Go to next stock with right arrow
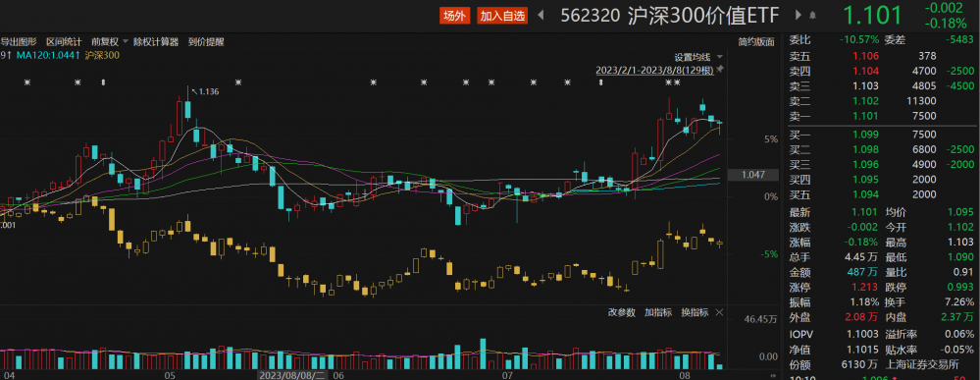Viewport: 980px width, 380px height. click(799, 16)
